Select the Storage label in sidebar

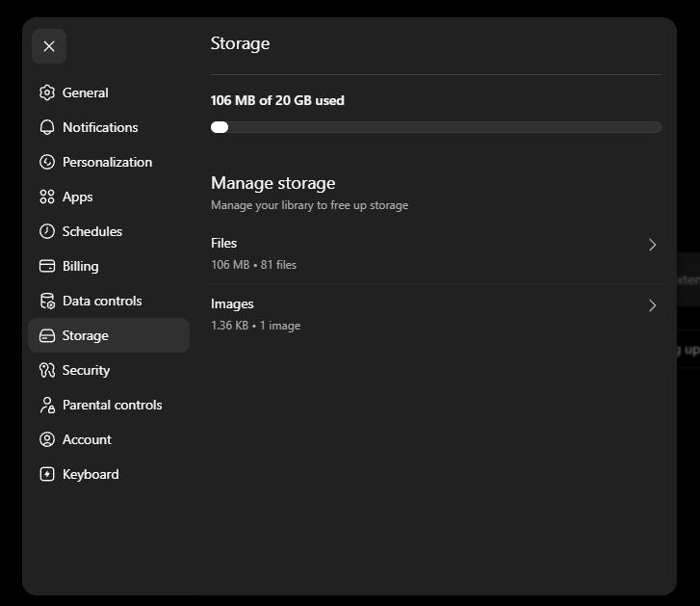86,336
